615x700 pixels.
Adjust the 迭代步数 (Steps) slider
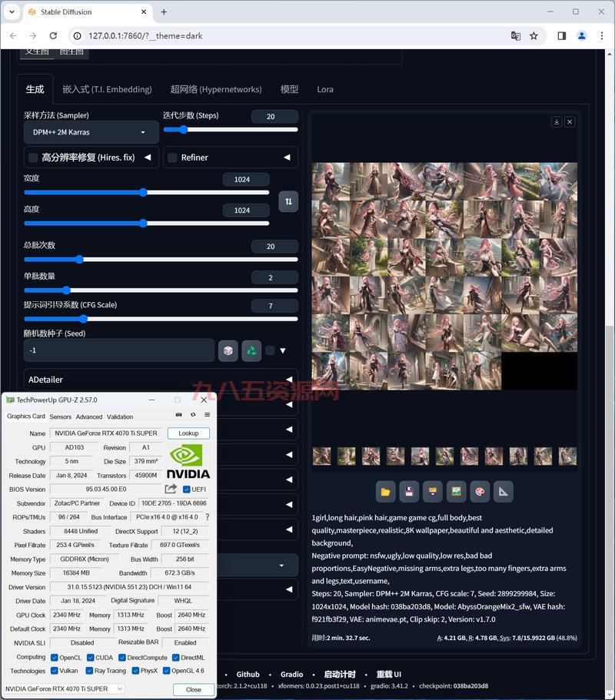(231, 129)
